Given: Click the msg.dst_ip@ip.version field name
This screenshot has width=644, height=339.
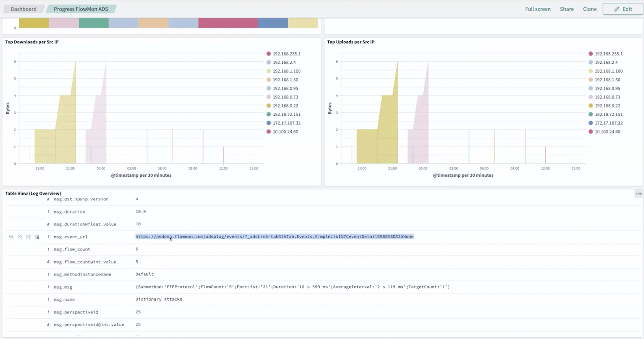Looking at the screenshot, I should point(81,199).
